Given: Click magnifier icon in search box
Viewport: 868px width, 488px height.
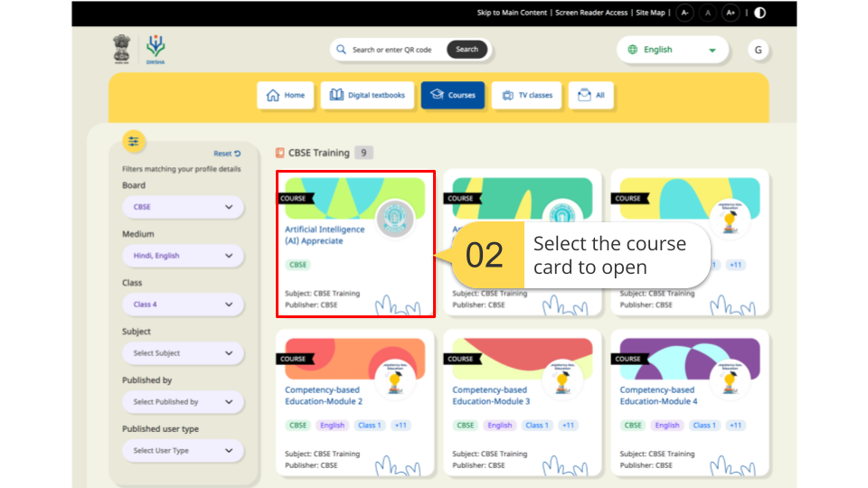Looking at the screenshot, I should point(342,50).
